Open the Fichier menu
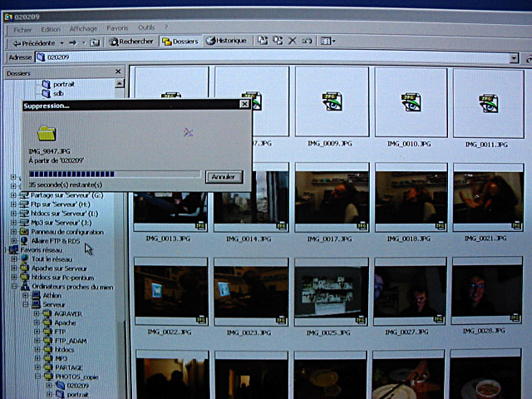 (22, 30)
